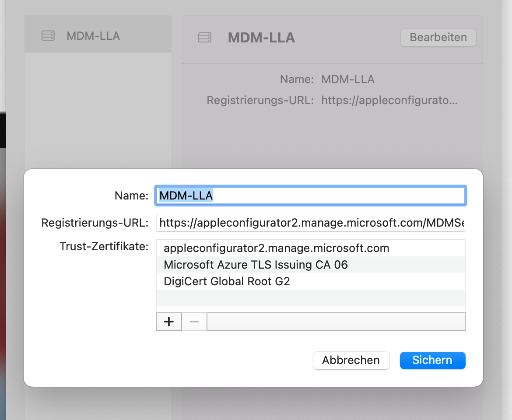Click into the Name text field
The image size is (512, 420).
tap(310, 196)
